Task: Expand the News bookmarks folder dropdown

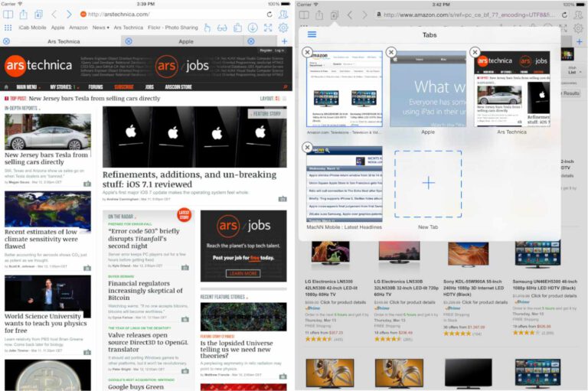Action: tap(101, 28)
